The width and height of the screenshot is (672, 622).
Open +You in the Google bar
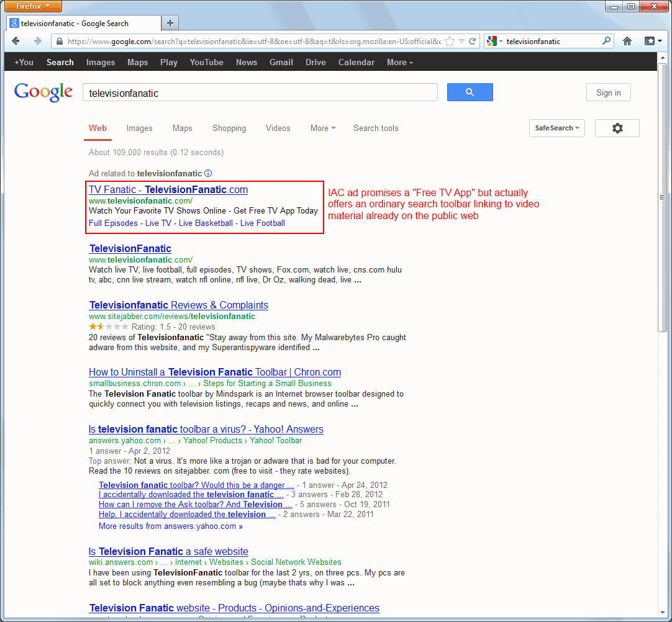pos(24,62)
